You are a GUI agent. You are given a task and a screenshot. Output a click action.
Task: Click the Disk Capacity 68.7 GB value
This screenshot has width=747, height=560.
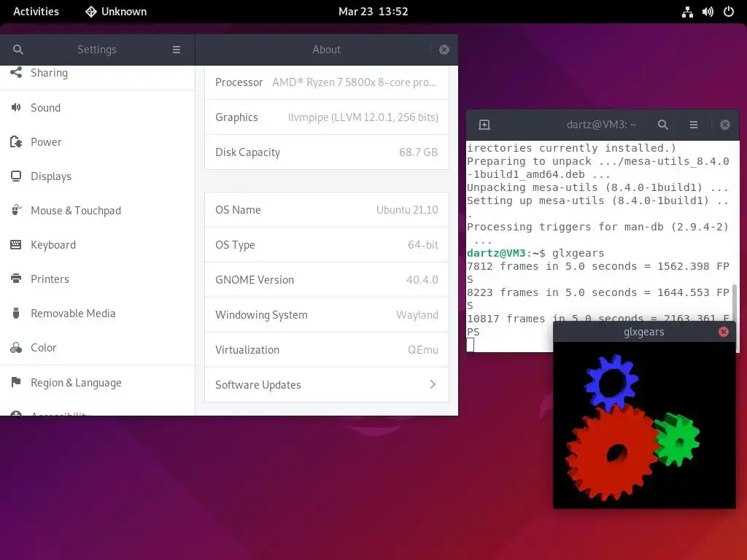pos(418,152)
